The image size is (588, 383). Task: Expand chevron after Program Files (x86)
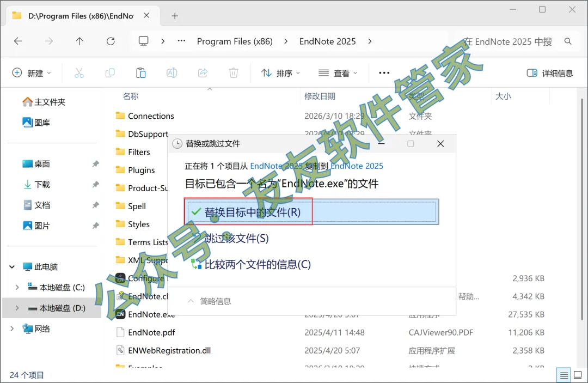[286, 41]
